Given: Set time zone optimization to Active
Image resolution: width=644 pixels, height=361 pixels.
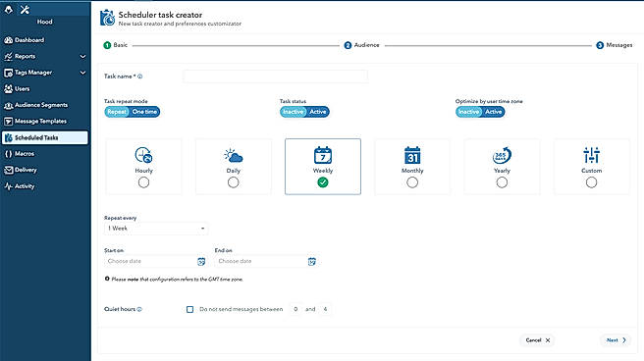Looking at the screenshot, I should (493, 112).
